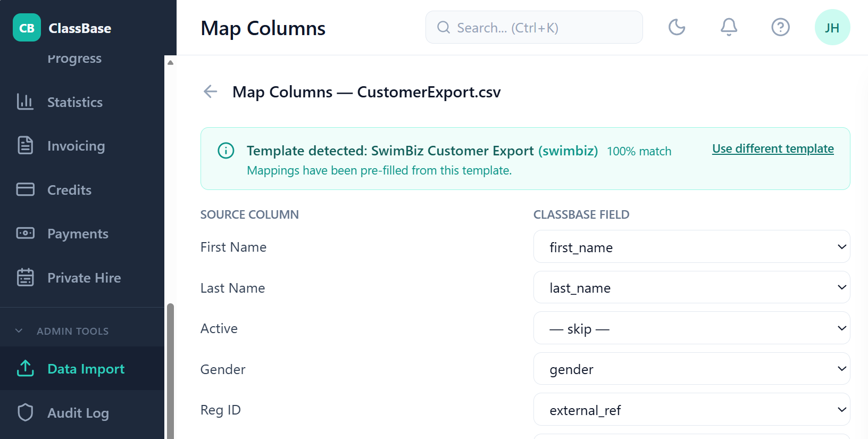The width and height of the screenshot is (868, 439).
Task: Click the 100% match label
Action: point(639,152)
